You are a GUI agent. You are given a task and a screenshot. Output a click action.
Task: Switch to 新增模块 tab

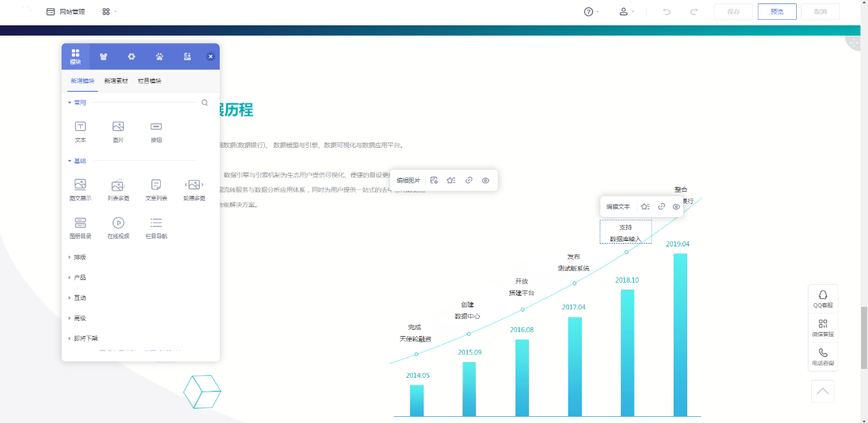83,81
